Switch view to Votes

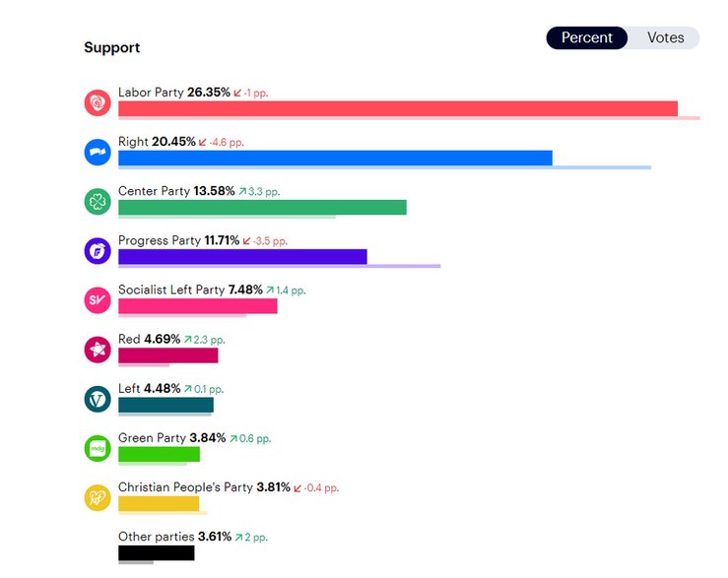(x=665, y=38)
